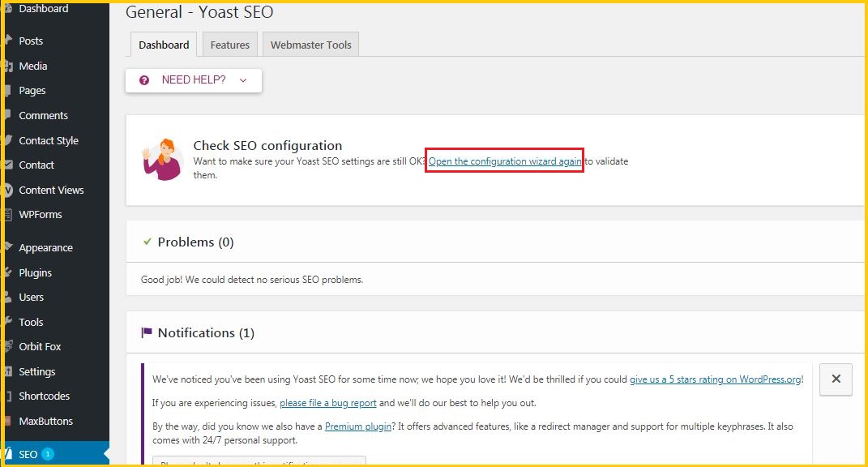Open Shortcodes menu item
The width and height of the screenshot is (868, 467).
tap(45, 396)
